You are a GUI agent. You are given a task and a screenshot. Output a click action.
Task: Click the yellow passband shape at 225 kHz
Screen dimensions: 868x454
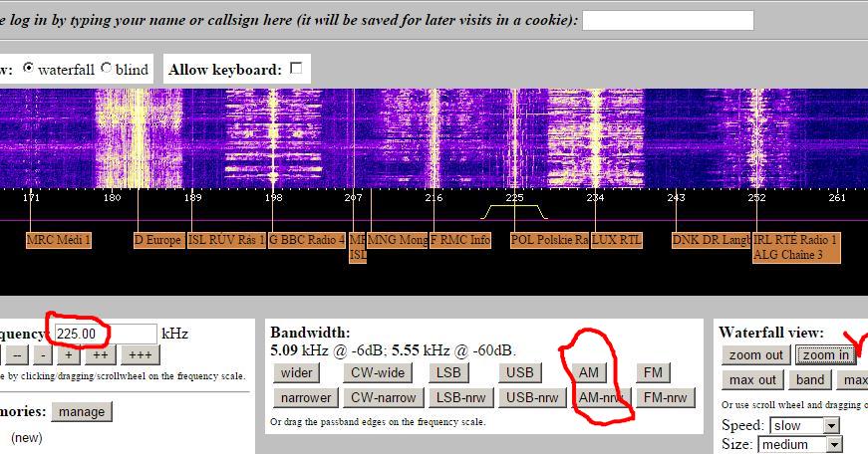(514, 212)
